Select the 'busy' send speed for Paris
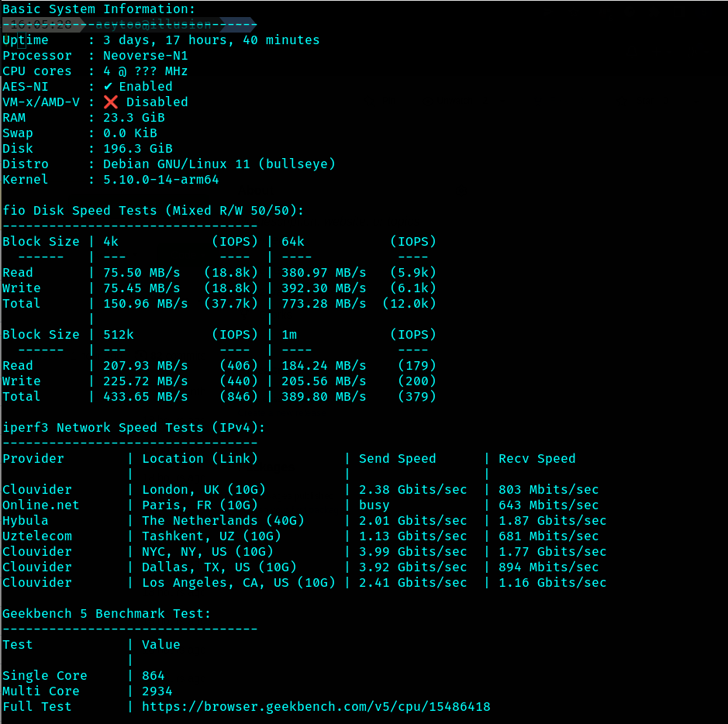The image size is (728, 724). pos(374,506)
